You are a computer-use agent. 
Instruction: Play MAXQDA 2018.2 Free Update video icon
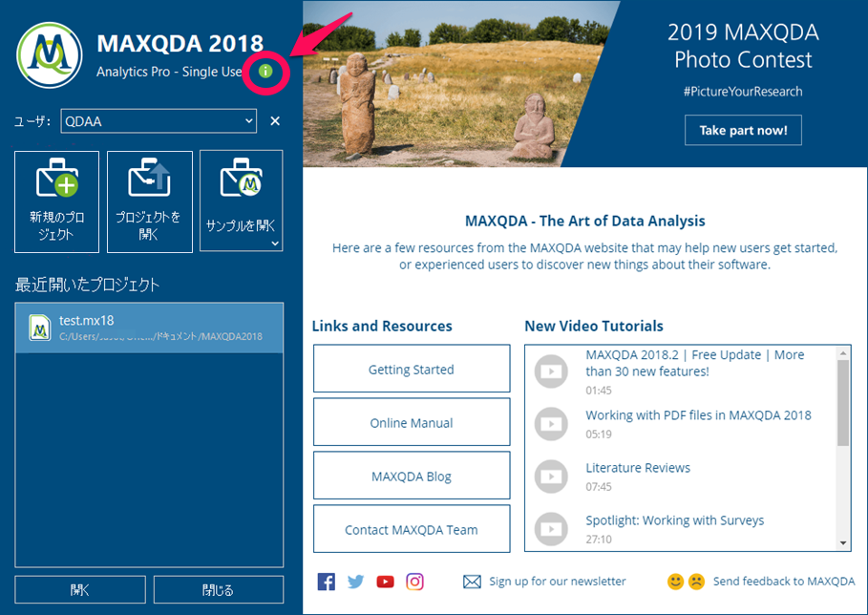click(551, 371)
